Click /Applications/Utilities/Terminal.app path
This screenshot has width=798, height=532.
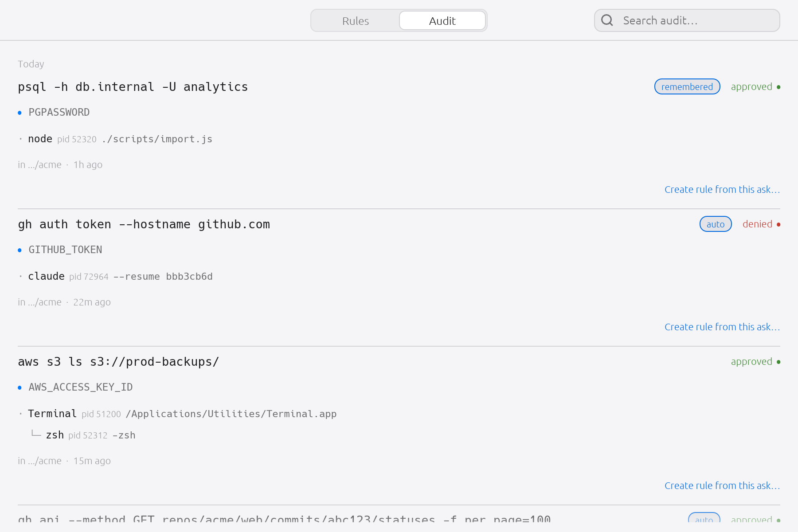pyautogui.click(x=231, y=414)
